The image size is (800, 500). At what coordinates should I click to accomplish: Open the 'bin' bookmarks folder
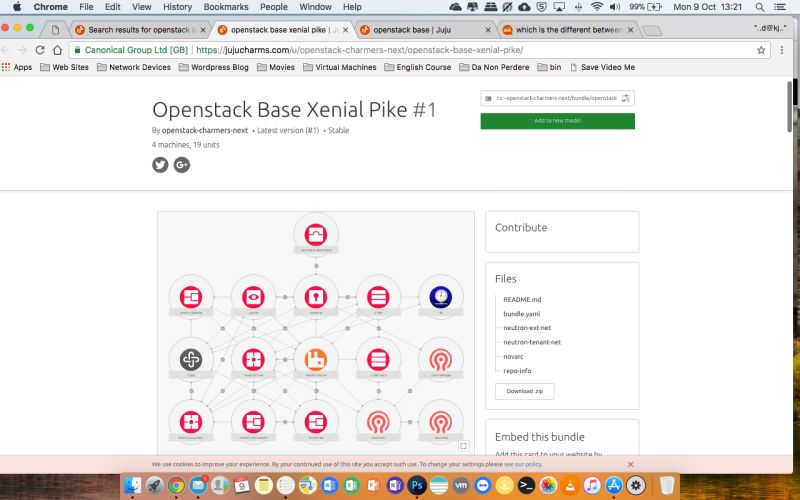[x=549, y=67]
